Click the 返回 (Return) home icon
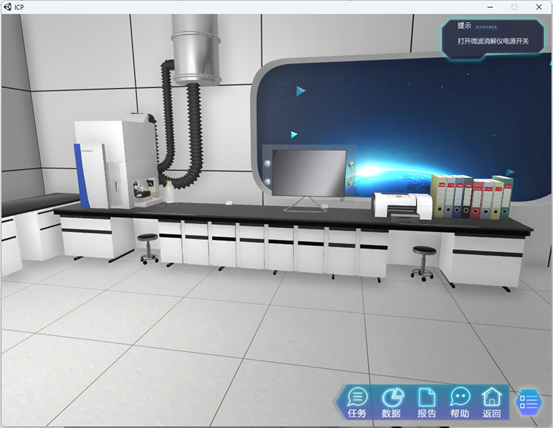 tap(492, 402)
